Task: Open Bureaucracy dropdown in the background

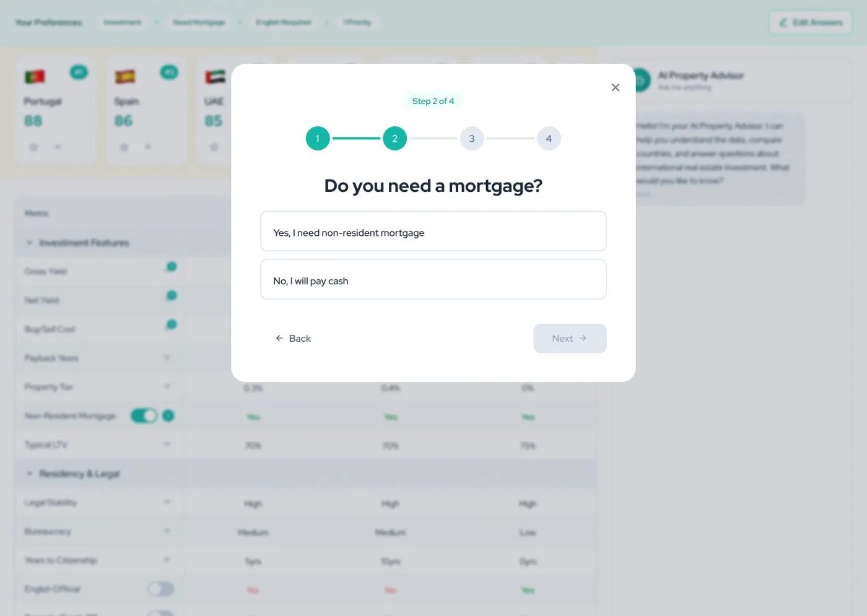Action: pos(167,531)
